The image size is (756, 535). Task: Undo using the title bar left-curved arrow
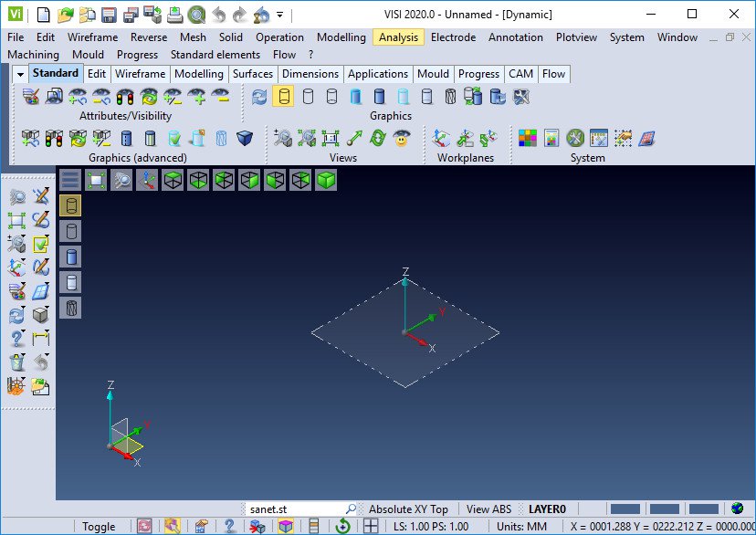pyautogui.click(x=219, y=15)
